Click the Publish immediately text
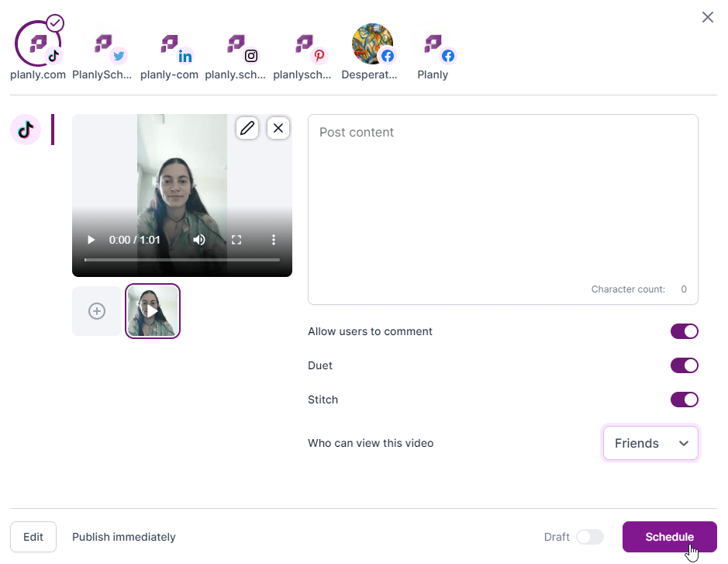 coord(123,537)
